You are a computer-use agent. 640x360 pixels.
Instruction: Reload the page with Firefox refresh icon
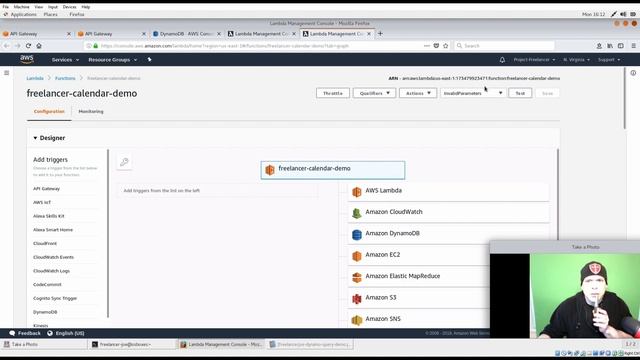pyautogui.click(x=28, y=46)
